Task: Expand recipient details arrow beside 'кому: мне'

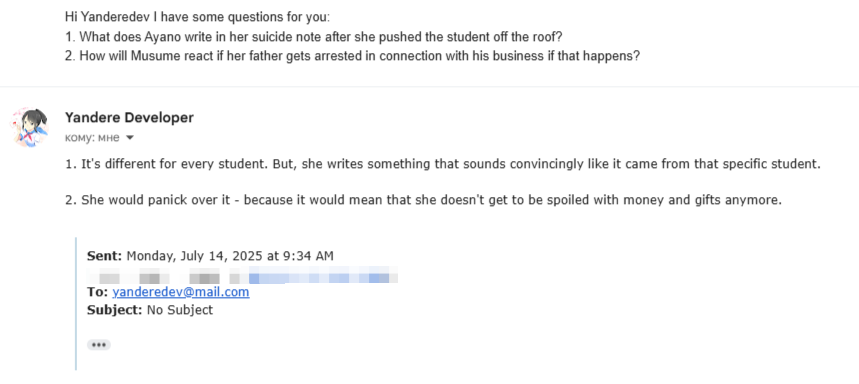Action: coord(130,138)
